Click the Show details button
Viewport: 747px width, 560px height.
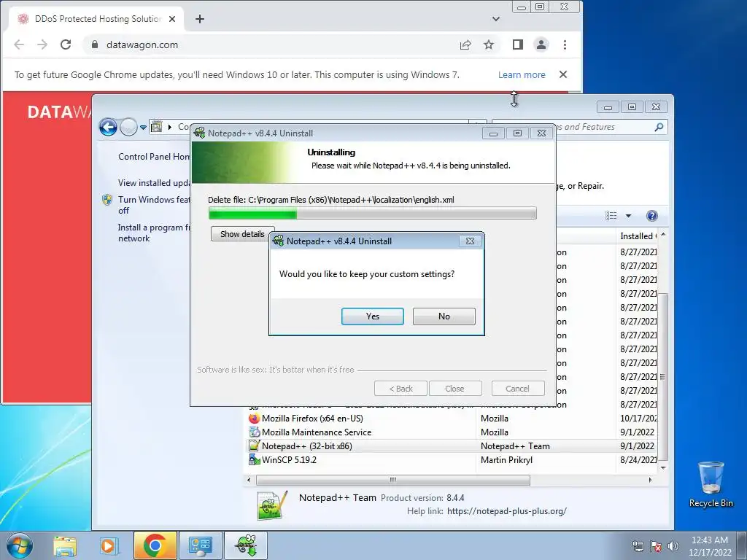pyautogui.click(x=242, y=234)
